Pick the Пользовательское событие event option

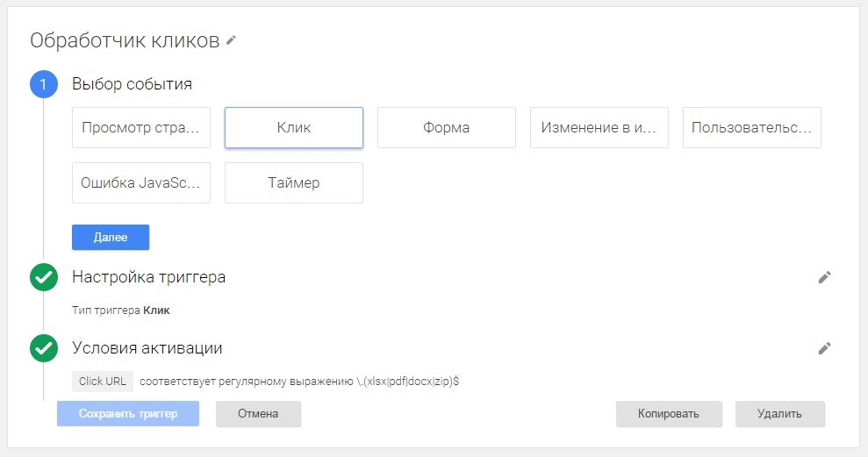pyautogui.click(x=752, y=128)
